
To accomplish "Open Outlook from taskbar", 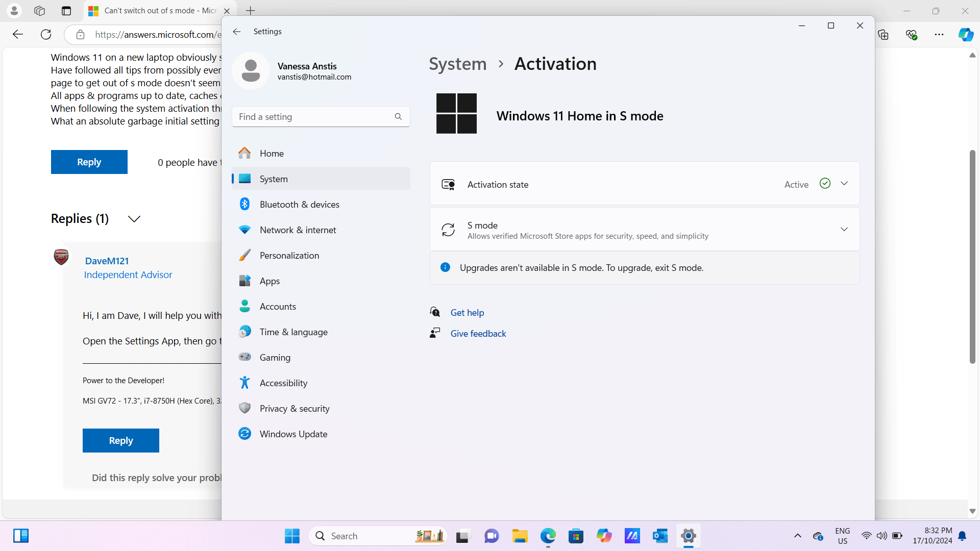I will pos(660,536).
